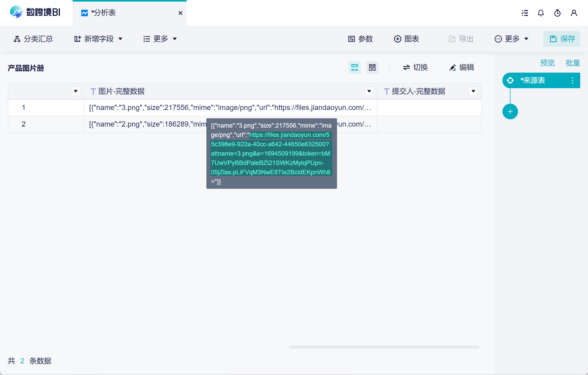Click the add chart 图表 button
The image size is (588, 375).
point(407,39)
